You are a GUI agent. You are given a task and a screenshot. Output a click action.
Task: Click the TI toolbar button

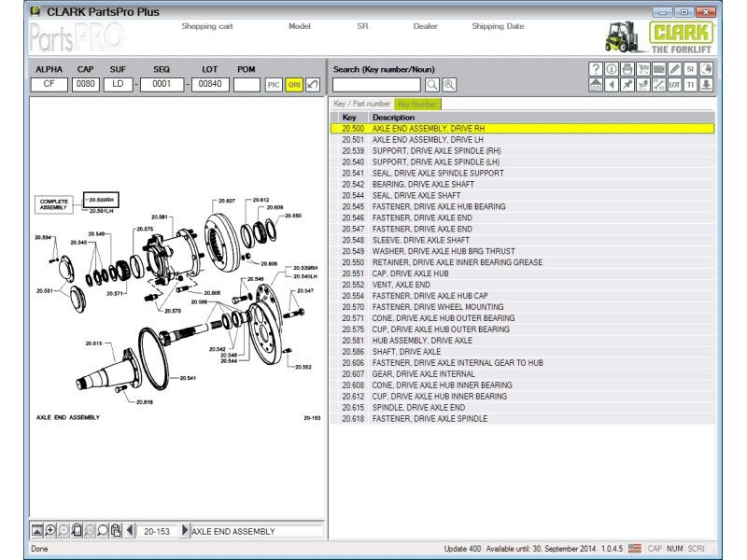point(690,85)
